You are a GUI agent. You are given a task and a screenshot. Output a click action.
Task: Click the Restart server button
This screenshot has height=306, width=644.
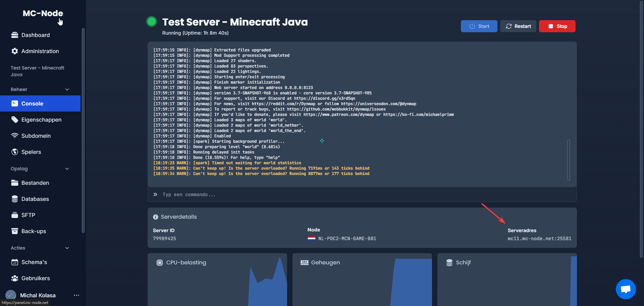pyautogui.click(x=518, y=26)
